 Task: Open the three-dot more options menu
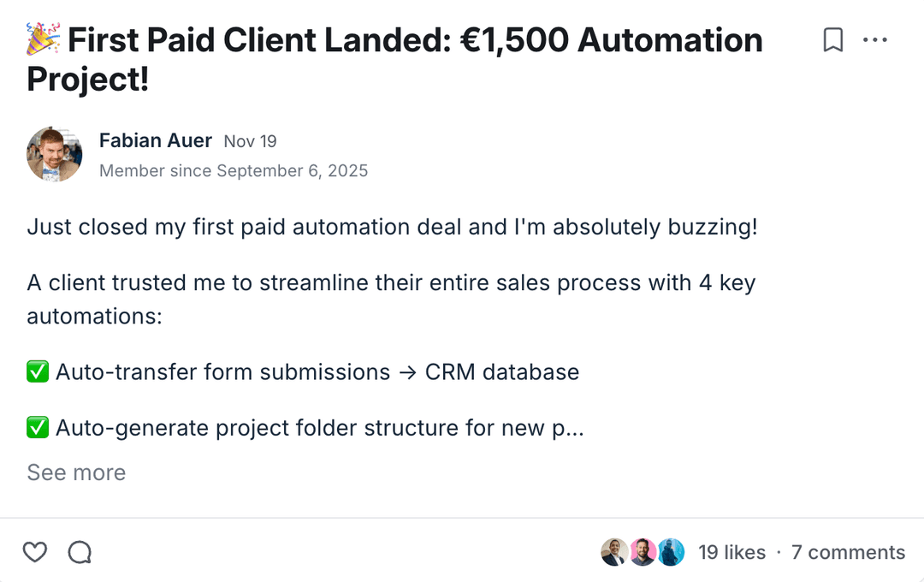click(x=875, y=40)
